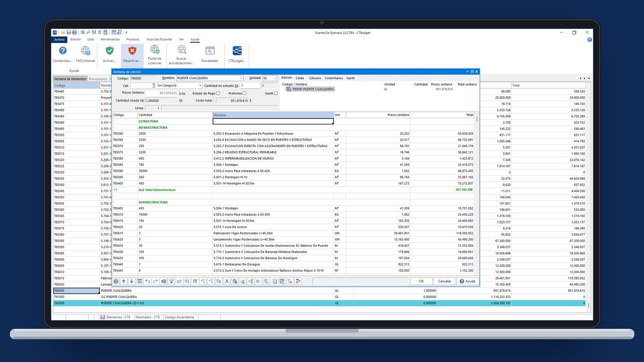Click the print icon in the edit window toolbar
This screenshot has width=644, height=362.
[116, 281]
